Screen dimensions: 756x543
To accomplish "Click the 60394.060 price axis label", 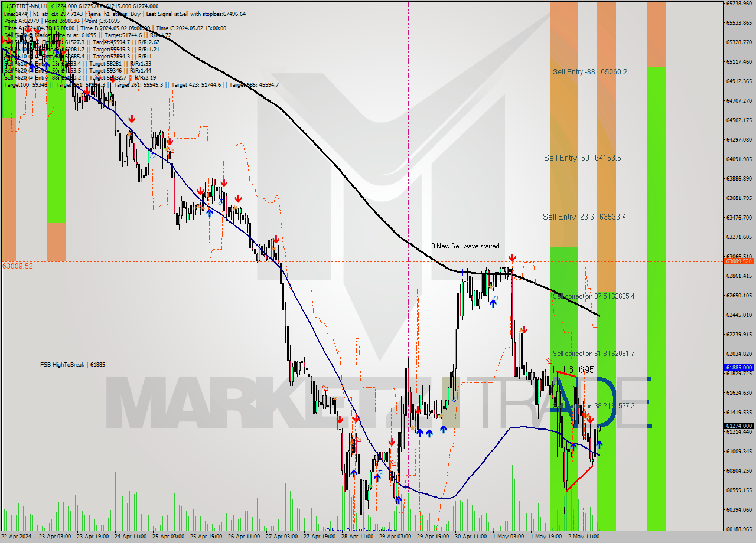I will [x=738, y=509].
